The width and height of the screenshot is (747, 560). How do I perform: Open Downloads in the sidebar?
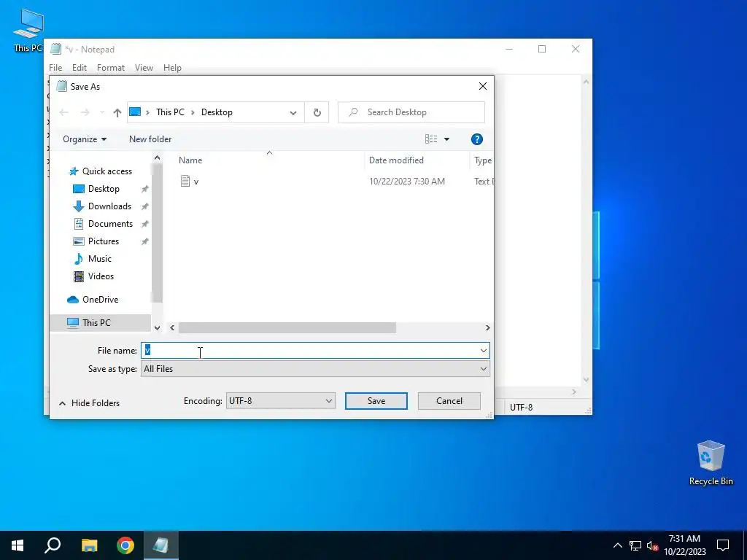(109, 206)
